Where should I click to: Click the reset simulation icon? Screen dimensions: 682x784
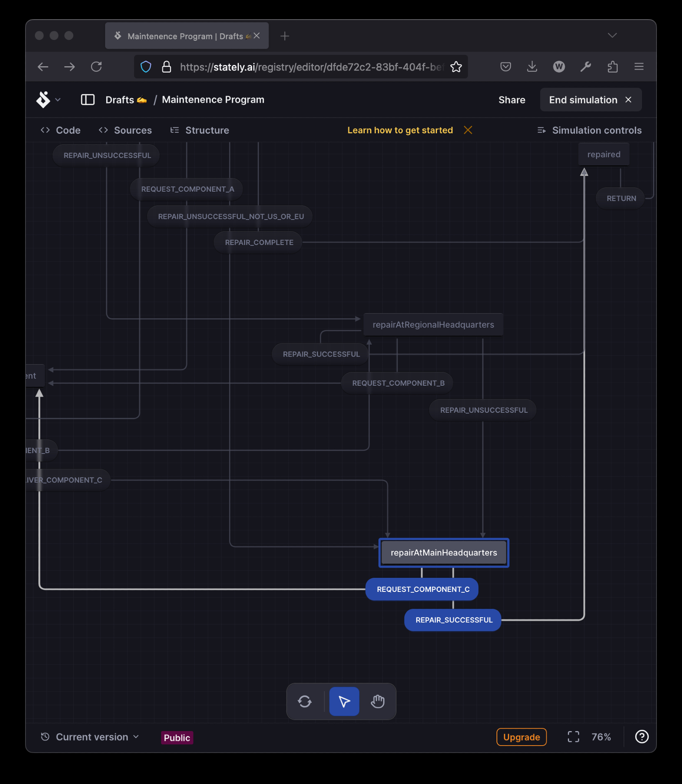click(x=305, y=701)
